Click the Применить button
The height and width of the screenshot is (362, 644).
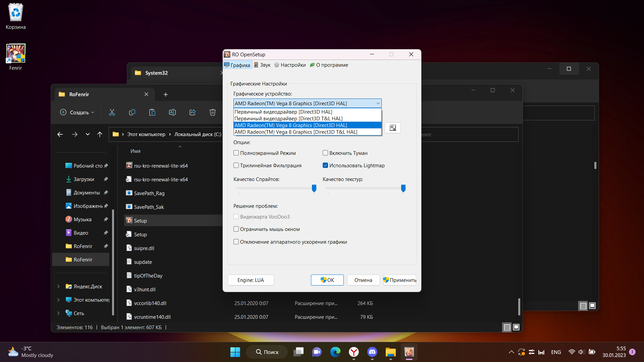tap(400, 280)
